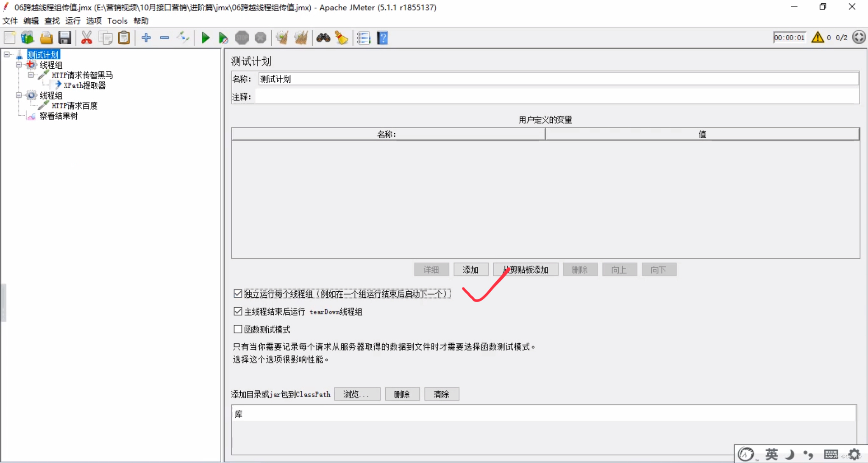This screenshot has width=868, height=463.
Task: Click the IME keyboard icon in tray
Action: pos(831,455)
